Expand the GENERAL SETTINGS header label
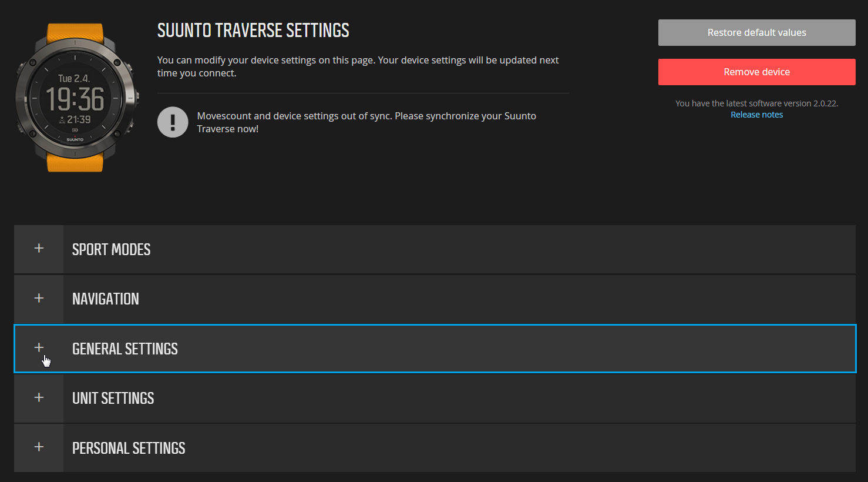The height and width of the screenshot is (482, 868). [x=125, y=349]
